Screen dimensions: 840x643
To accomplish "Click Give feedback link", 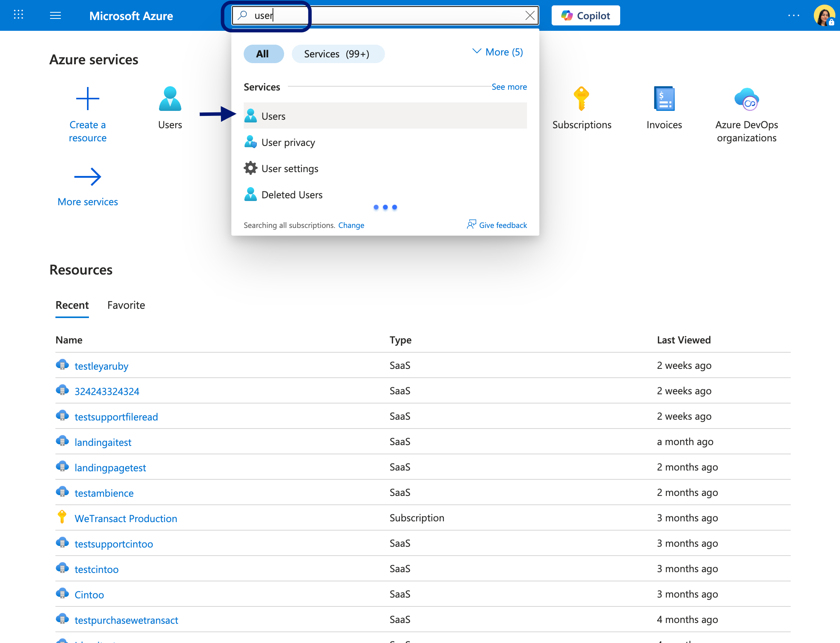I will (497, 225).
